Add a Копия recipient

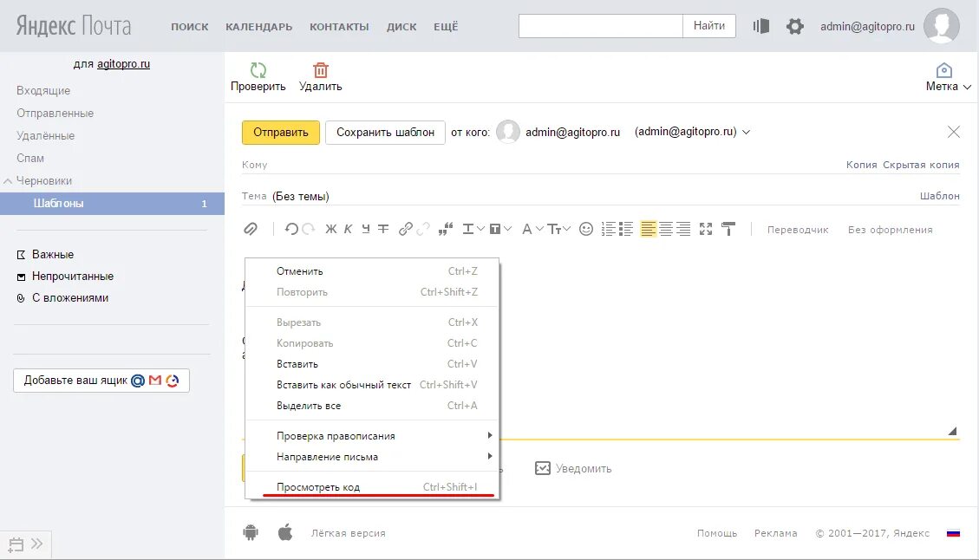click(861, 165)
